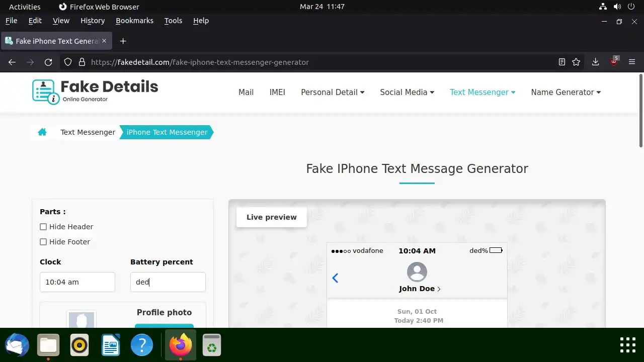
Task: Show Applications grid in the dock
Action: click(628, 345)
